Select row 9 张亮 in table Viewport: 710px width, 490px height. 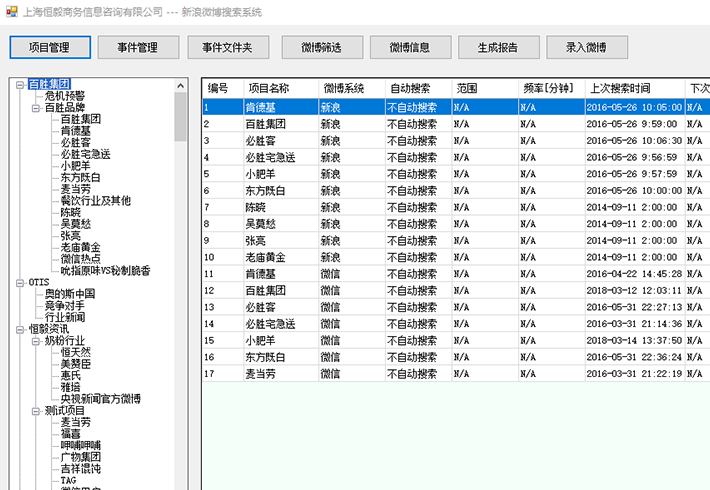tap(456, 240)
